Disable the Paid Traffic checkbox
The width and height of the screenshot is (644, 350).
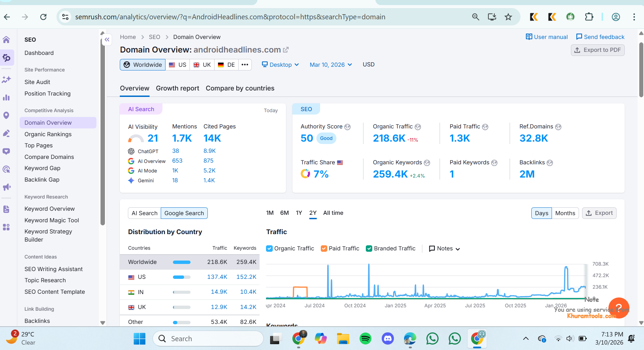point(324,248)
